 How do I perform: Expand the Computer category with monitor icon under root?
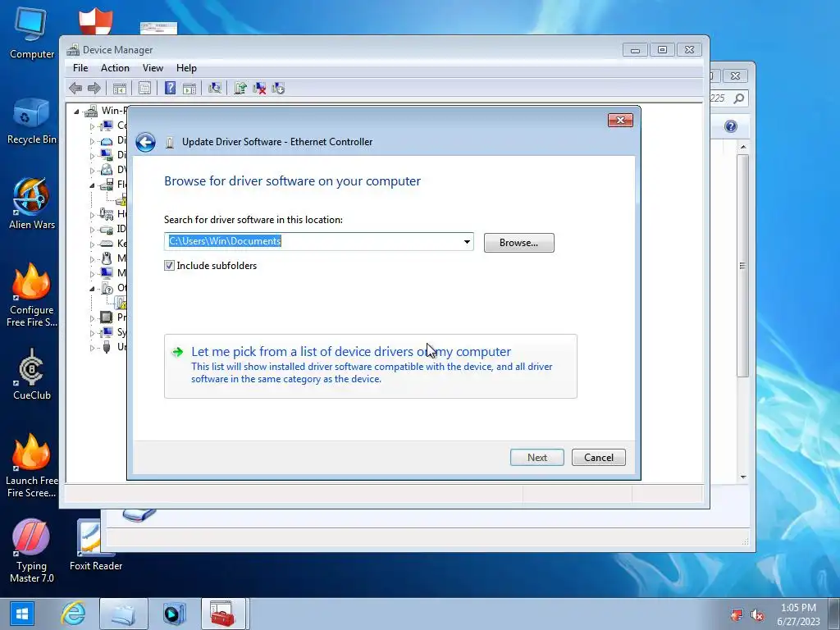pyautogui.click(x=92, y=126)
